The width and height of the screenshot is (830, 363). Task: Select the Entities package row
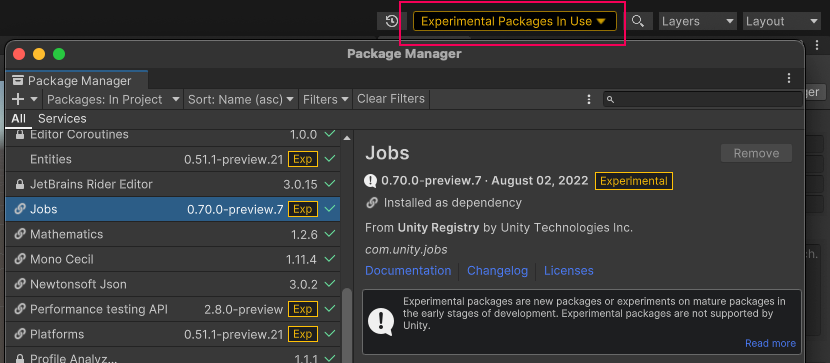(173, 159)
